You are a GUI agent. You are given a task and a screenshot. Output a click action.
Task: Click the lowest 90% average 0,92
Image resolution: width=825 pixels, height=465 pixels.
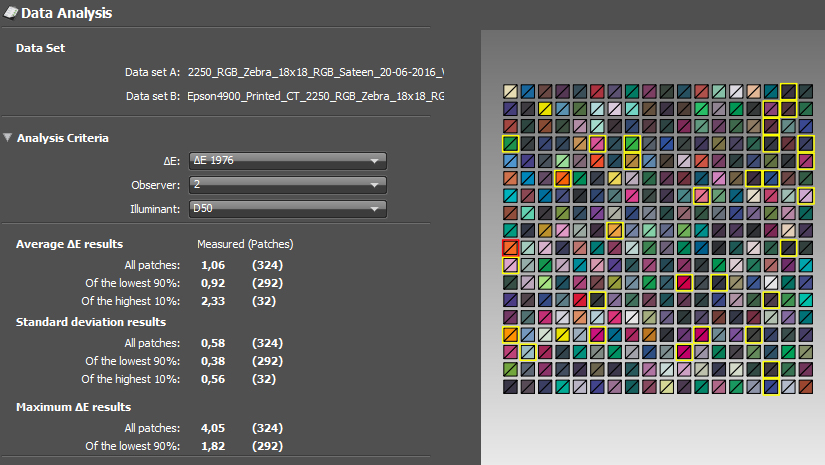[213, 283]
